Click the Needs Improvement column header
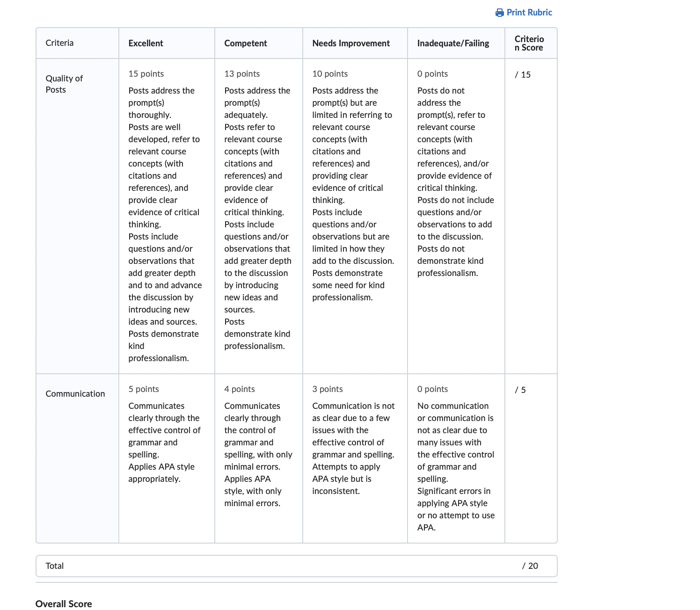The width and height of the screenshot is (700, 610). [x=355, y=43]
